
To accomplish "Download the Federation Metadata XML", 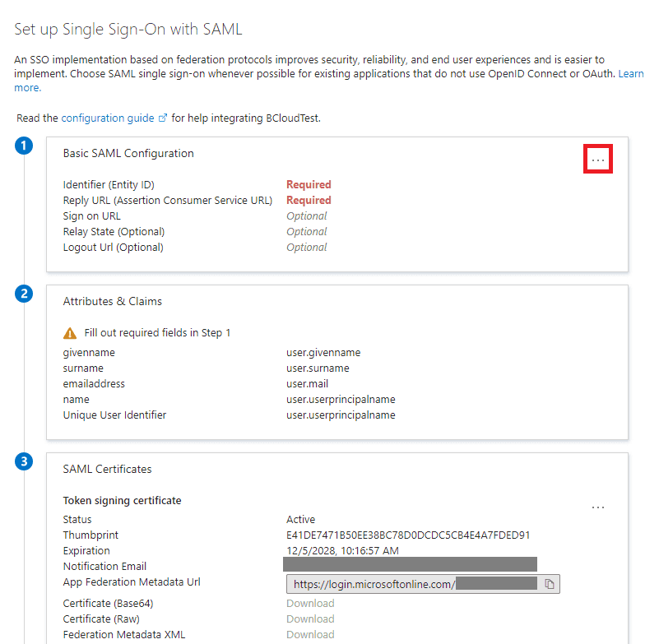I will pos(310,634).
